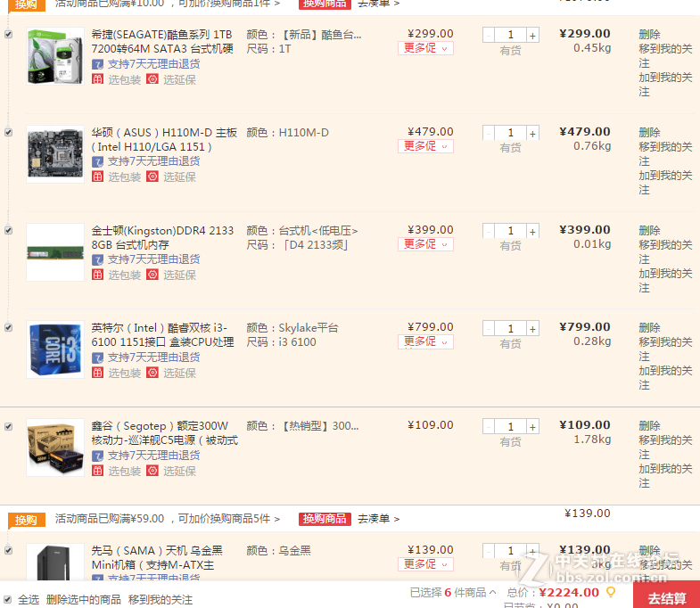
Task: Click 7-day return icon under ASUS motherboard
Action: (97, 162)
